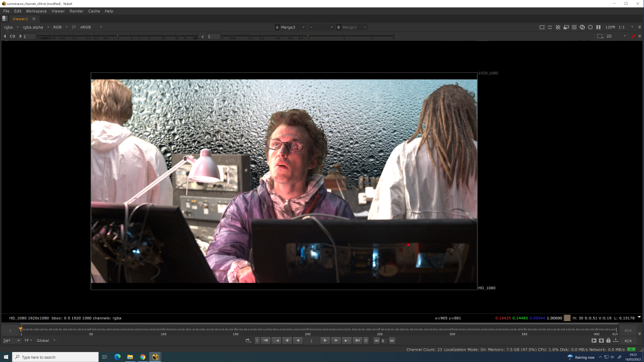644x362 pixels.
Task: Open the Help menu
Action: 109,11
